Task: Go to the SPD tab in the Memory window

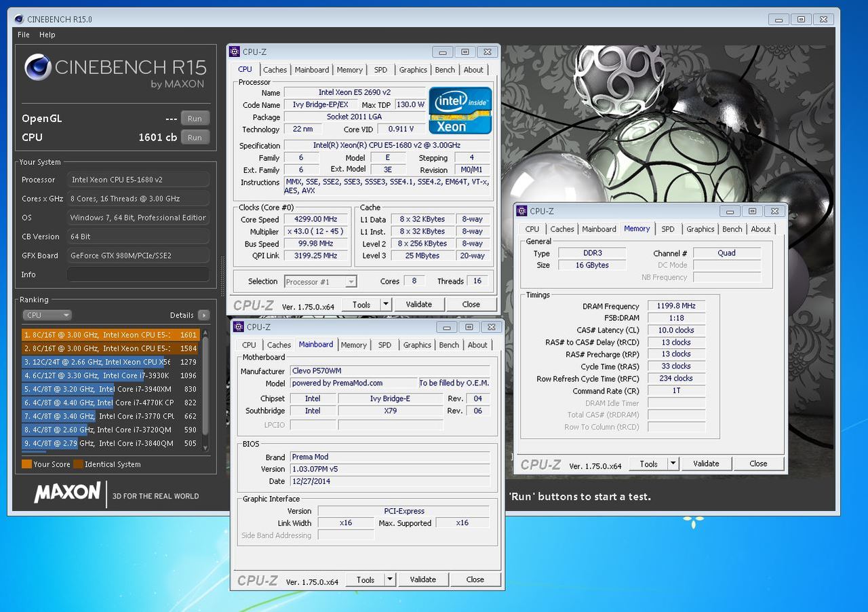Action: (x=668, y=229)
